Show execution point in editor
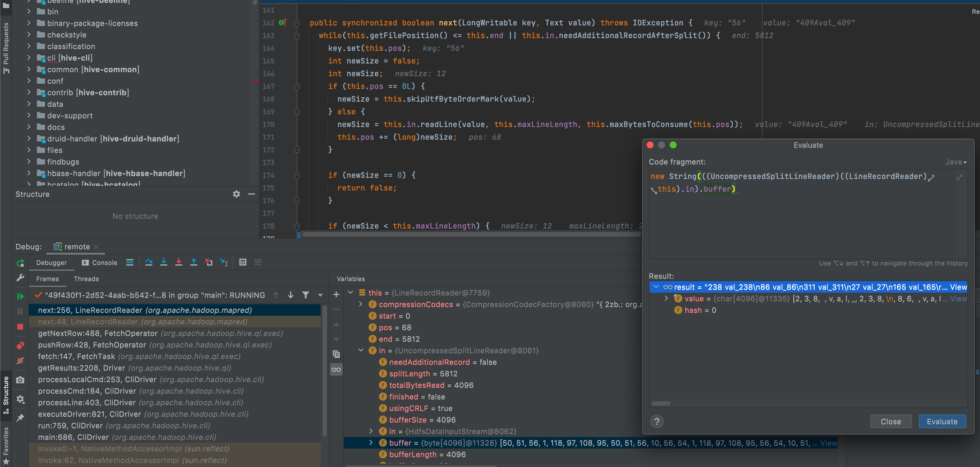980x467 pixels. pos(130,262)
